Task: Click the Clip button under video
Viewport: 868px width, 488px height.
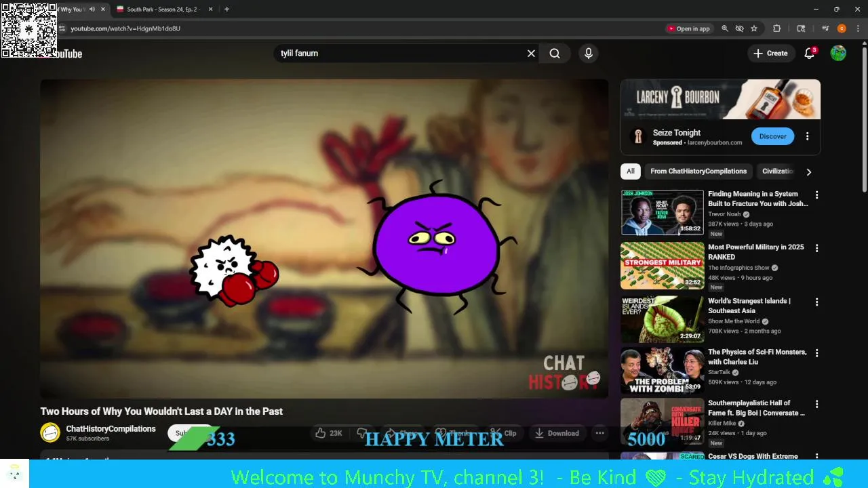Action: tap(503, 433)
